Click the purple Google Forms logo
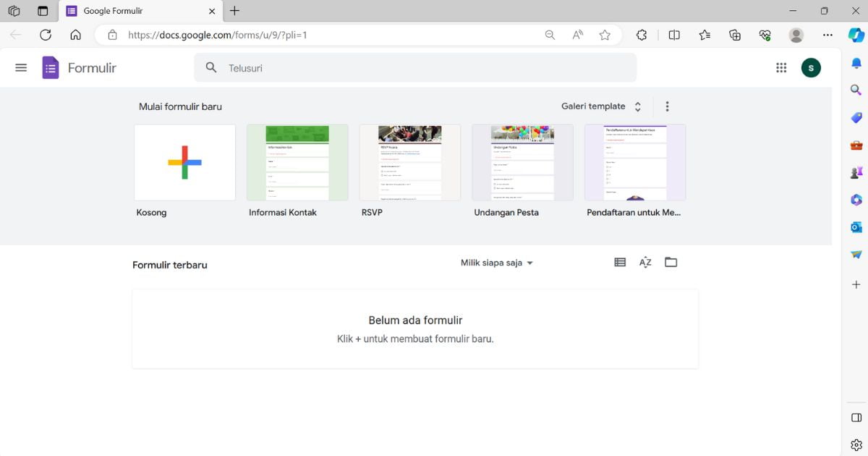The width and height of the screenshot is (868, 456). [50, 68]
